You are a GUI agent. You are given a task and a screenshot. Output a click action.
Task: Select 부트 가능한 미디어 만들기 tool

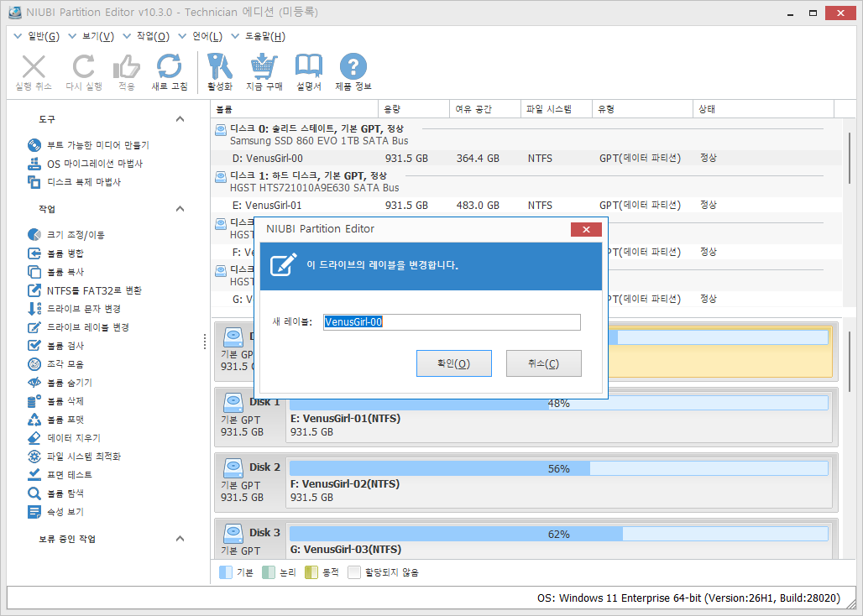pos(89,145)
